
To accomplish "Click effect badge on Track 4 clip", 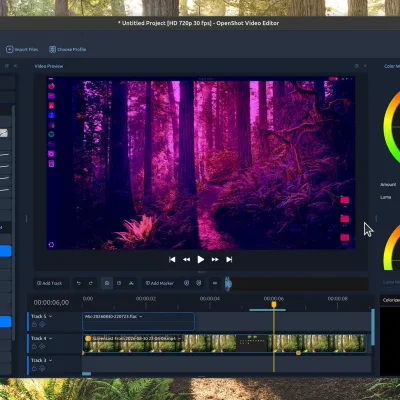I will click(88, 338).
